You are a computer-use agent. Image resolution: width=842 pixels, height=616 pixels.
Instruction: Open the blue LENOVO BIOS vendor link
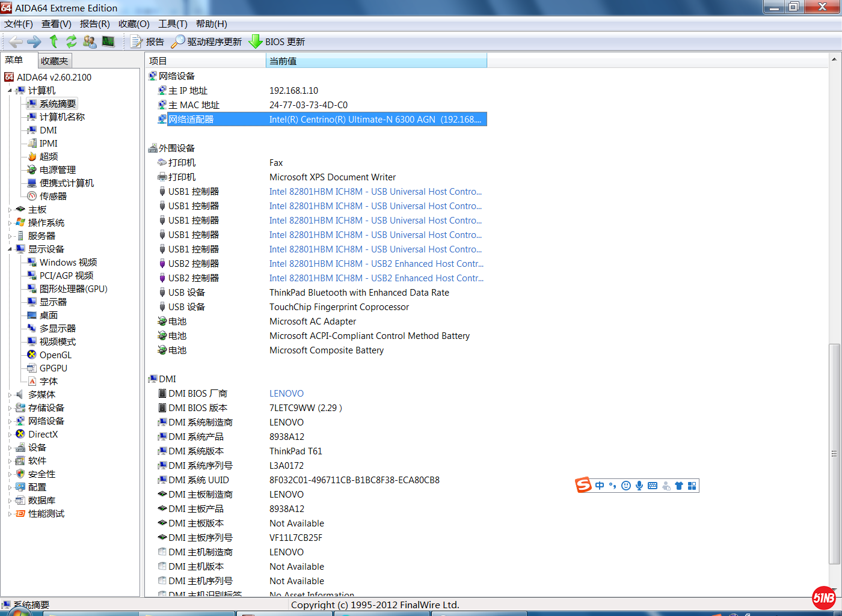[286, 394]
